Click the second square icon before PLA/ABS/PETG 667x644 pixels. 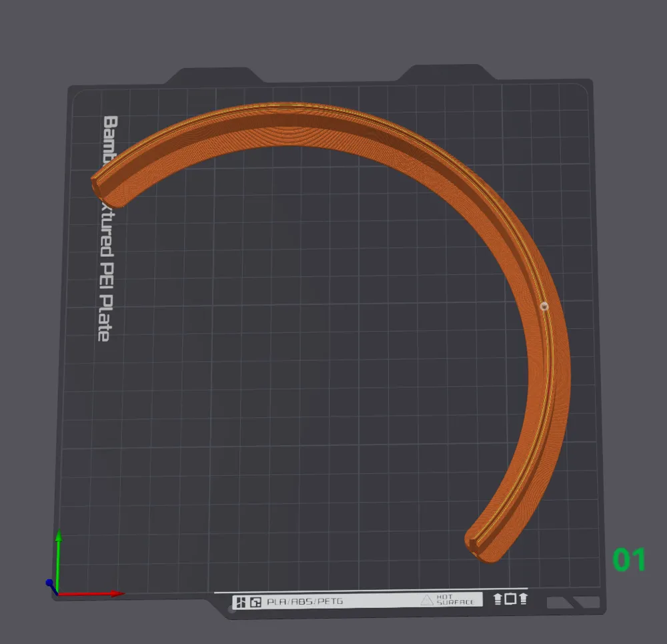pos(255,602)
